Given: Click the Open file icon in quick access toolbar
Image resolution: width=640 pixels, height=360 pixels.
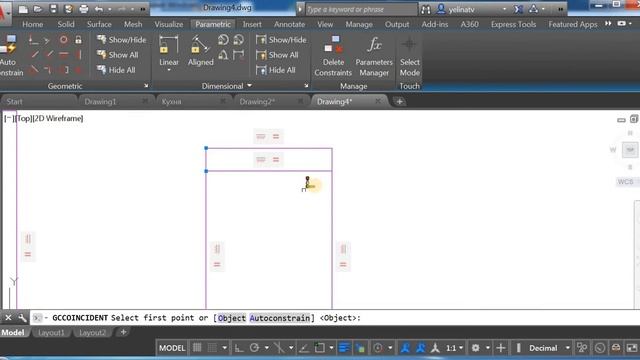Looking at the screenshot, I should pos(38,9).
